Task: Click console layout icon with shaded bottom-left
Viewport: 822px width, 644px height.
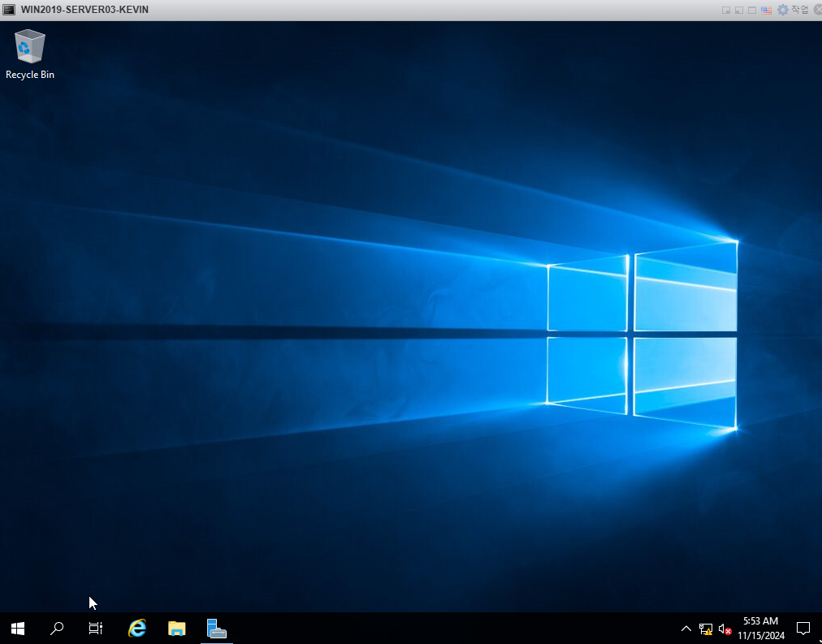Action: pyautogui.click(x=738, y=10)
